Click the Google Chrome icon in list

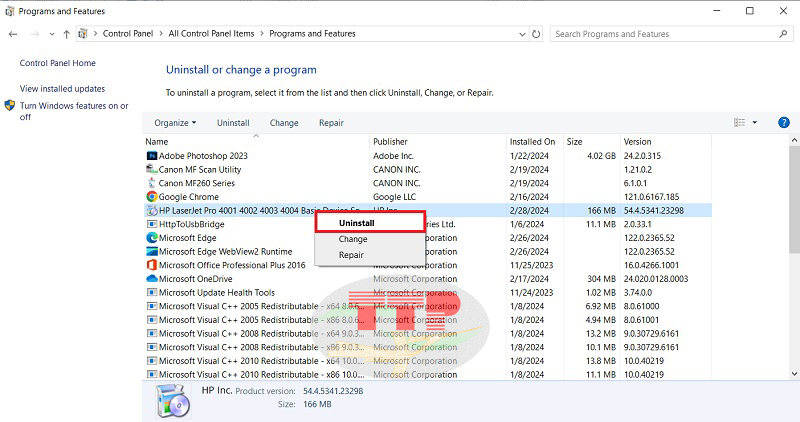(152, 196)
